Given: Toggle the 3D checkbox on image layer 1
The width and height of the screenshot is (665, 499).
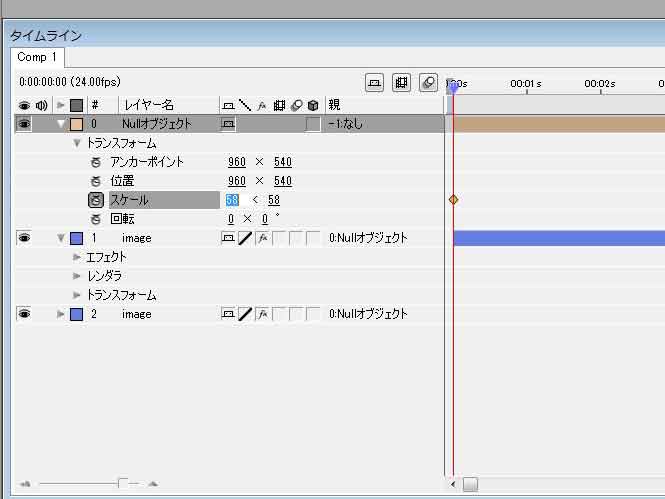Looking at the screenshot, I should [x=313, y=238].
